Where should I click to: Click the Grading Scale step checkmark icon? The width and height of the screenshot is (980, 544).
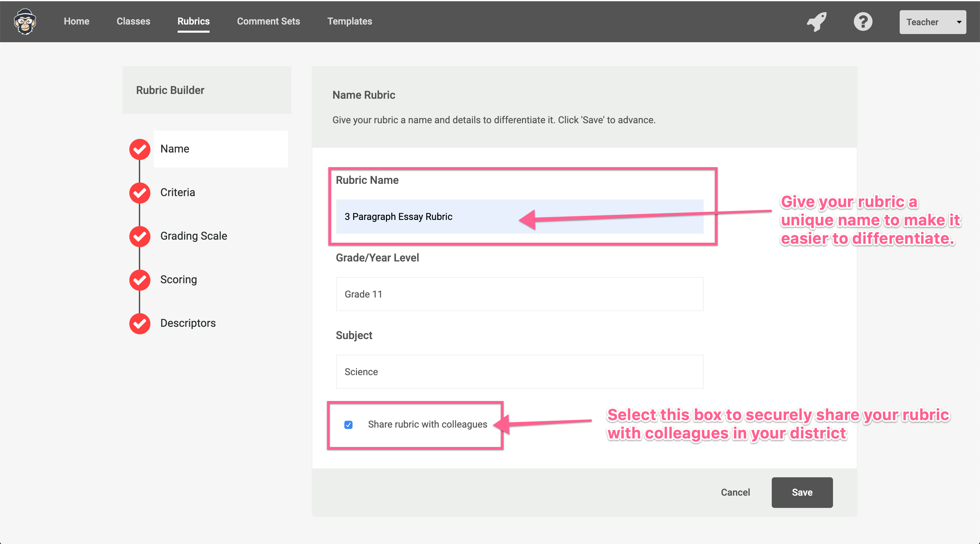tap(140, 236)
